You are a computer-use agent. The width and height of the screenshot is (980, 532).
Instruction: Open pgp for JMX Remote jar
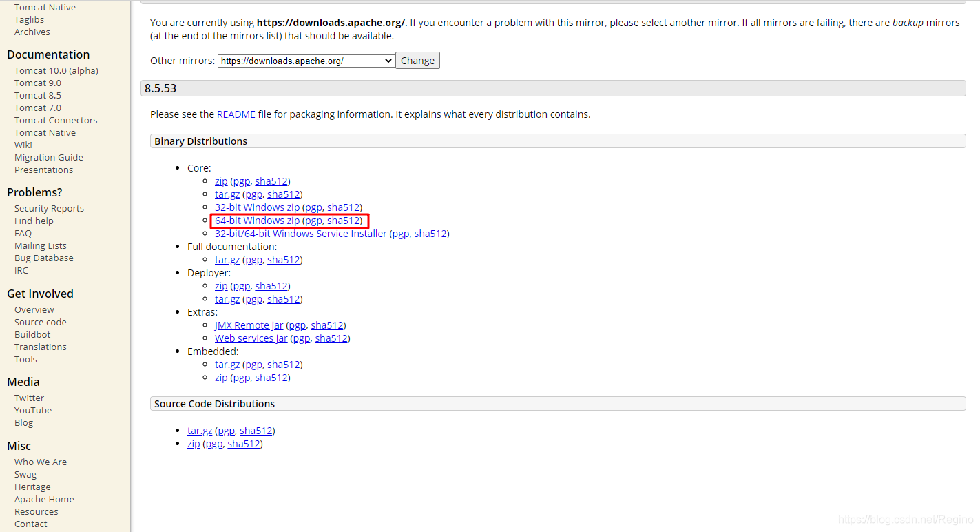297,325
